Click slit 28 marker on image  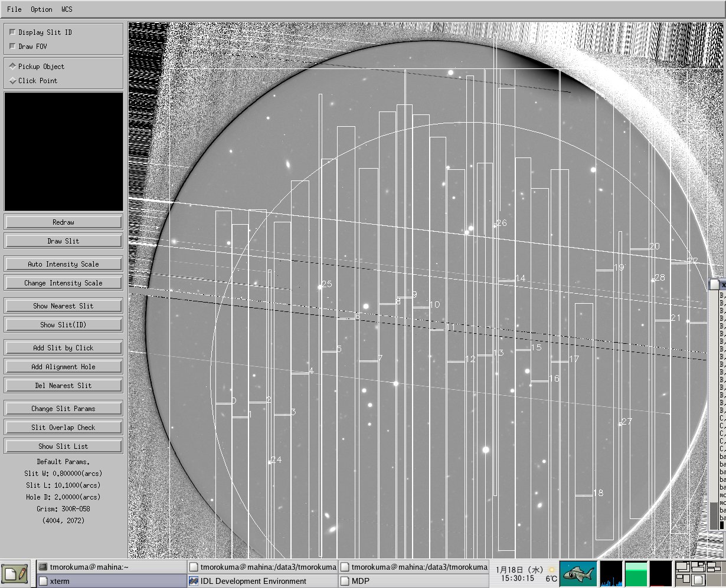(659, 277)
